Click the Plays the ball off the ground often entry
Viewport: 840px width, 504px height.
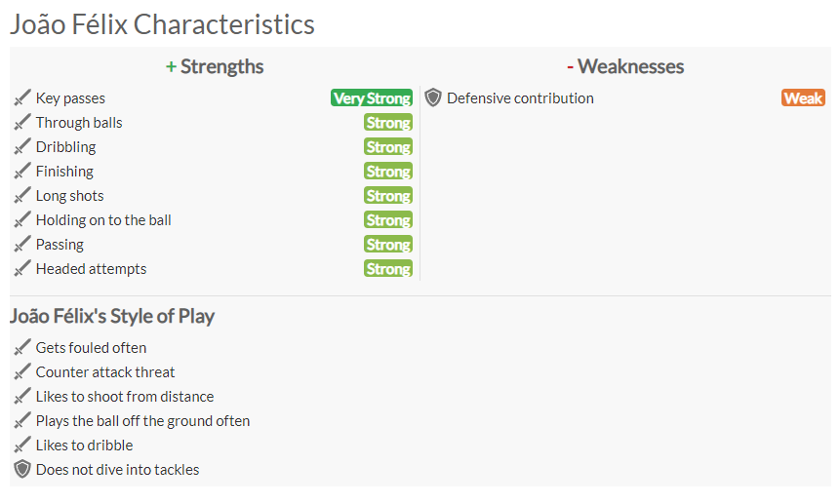point(142,421)
